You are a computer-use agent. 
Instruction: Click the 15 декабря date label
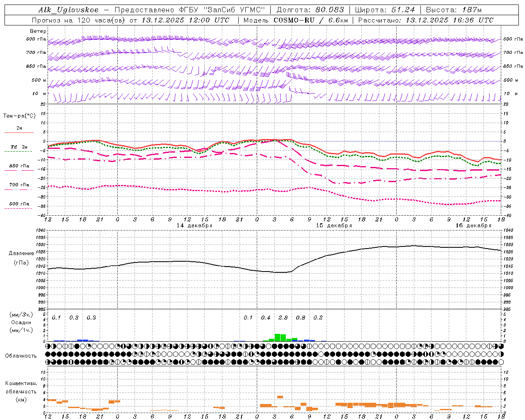(334, 226)
